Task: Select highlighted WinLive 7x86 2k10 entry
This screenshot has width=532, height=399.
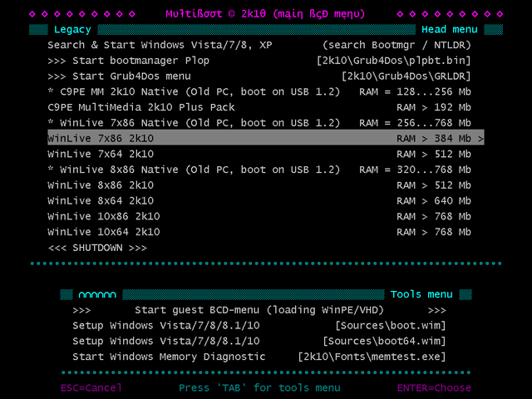Action: [x=266, y=137]
